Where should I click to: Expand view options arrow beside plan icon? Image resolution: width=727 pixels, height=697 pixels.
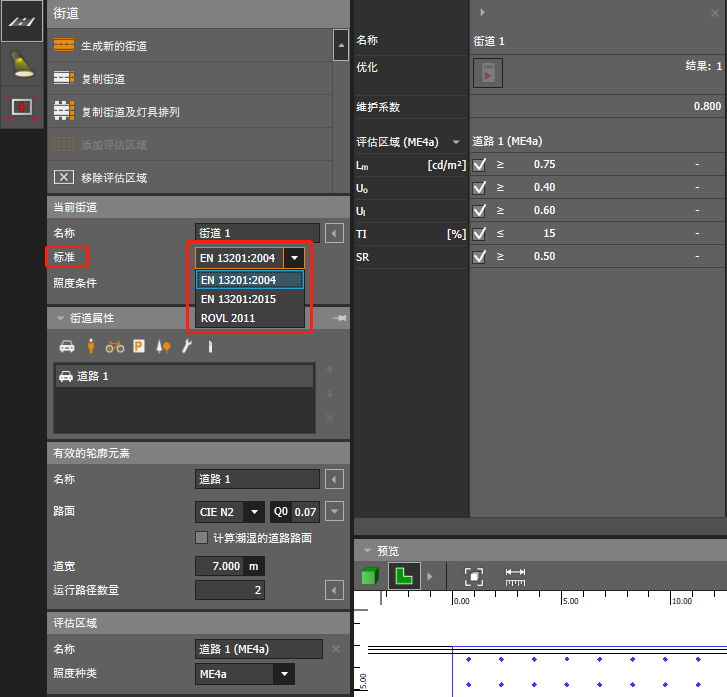(430, 576)
